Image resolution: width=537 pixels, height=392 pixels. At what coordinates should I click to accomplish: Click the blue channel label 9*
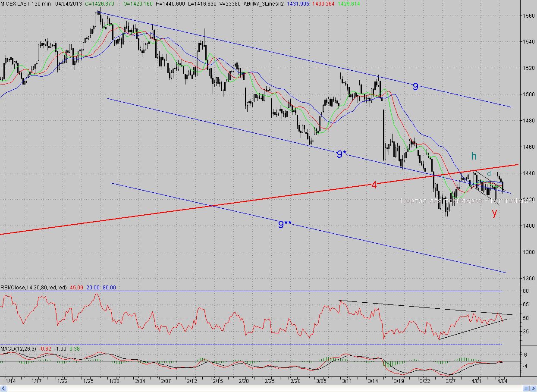(341, 154)
